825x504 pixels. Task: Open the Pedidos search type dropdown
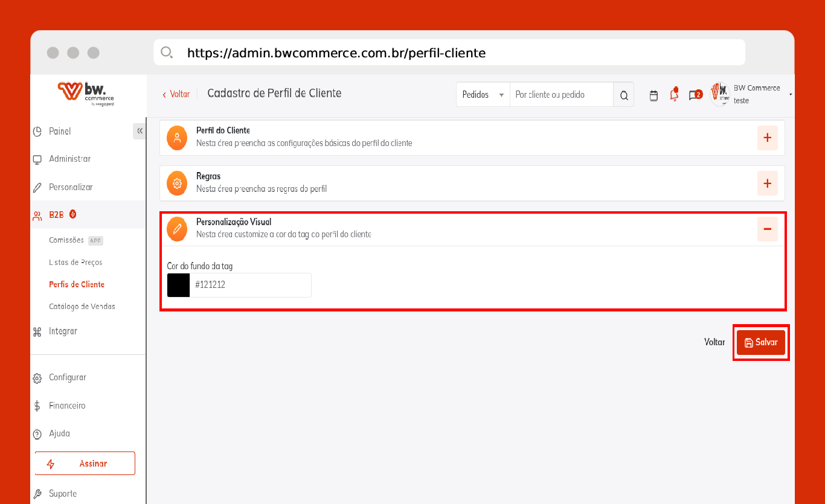click(483, 95)
